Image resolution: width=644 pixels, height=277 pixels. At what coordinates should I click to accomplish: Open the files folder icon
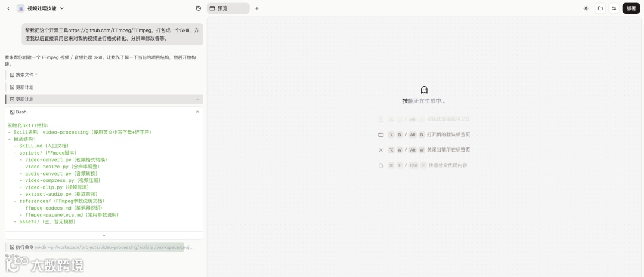(x=600, y=8)
